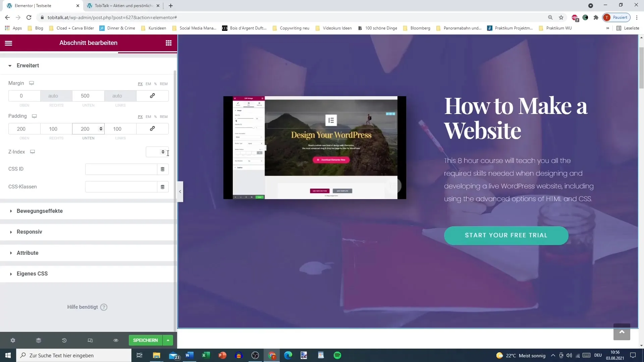Expand the Responsiv section
Image resolution: width=644 pixels, height=362 pixels.
coord(29,232)
